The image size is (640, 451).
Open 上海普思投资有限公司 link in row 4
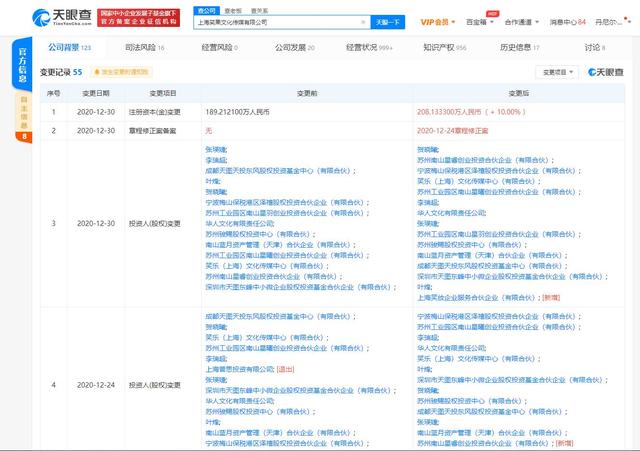239,369
